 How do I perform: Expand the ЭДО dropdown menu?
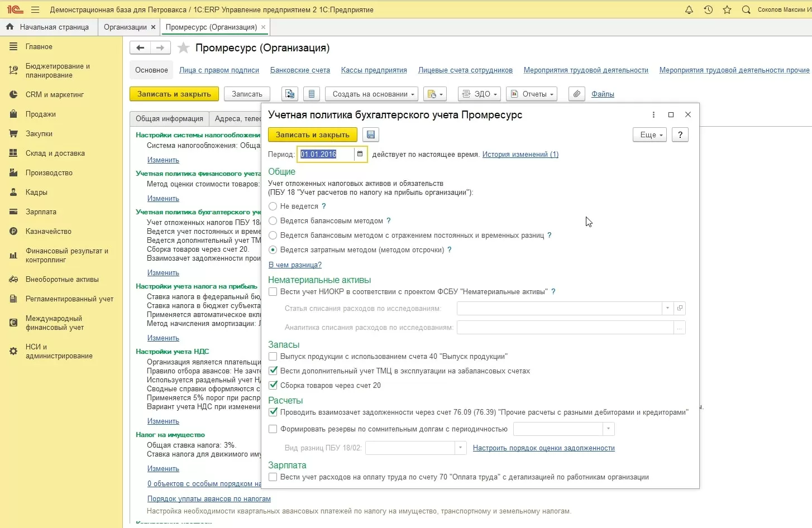(x=479, y=94)
